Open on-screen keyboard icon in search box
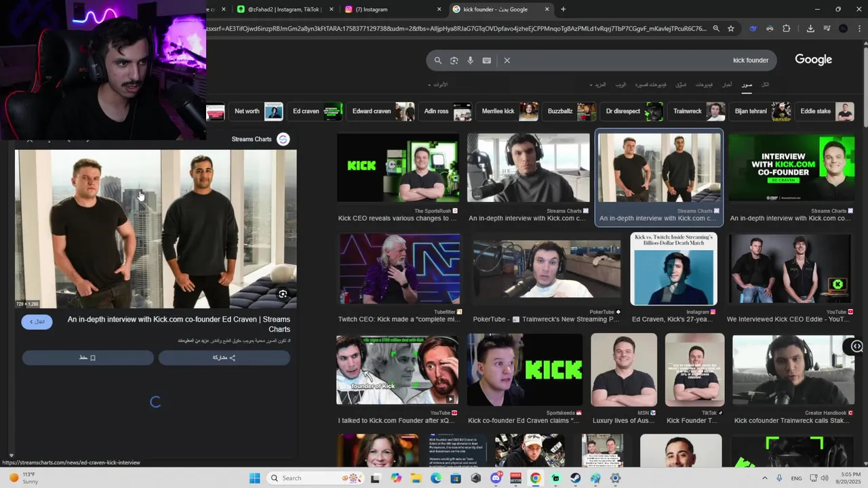Screen dimensions: 868x488 486,60
